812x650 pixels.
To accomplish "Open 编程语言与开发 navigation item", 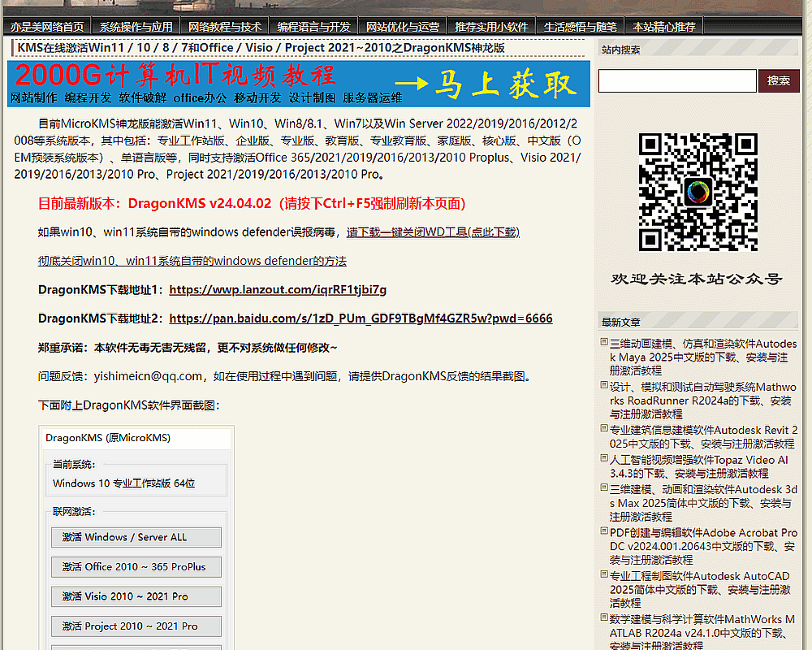I will 313,27.
